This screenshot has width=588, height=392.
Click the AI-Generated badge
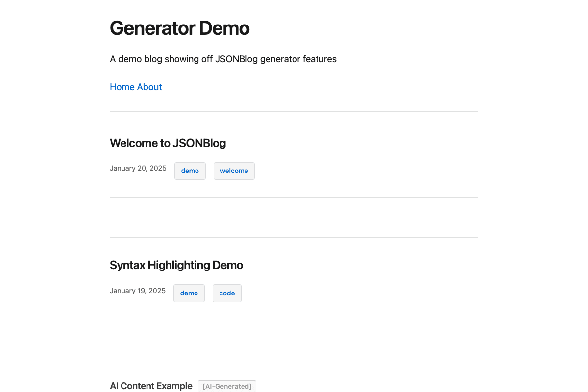click(x=227, y=386)
